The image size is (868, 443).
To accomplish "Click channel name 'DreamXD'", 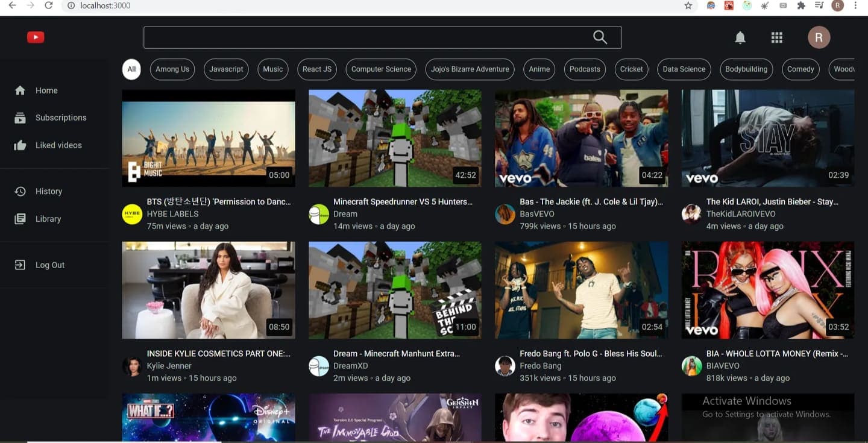I will [x=351, y=366].
